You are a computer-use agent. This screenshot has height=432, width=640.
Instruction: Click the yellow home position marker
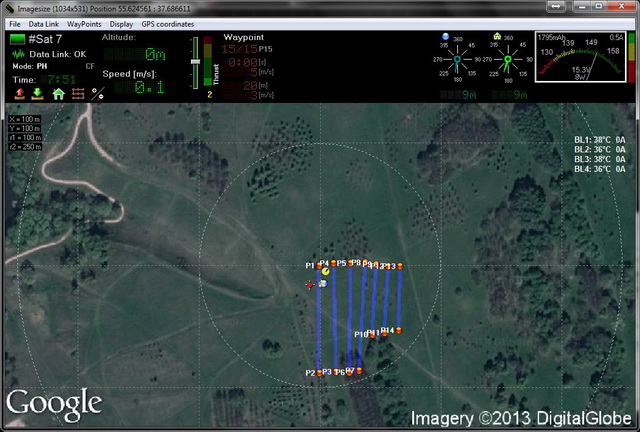coord(325,272)
